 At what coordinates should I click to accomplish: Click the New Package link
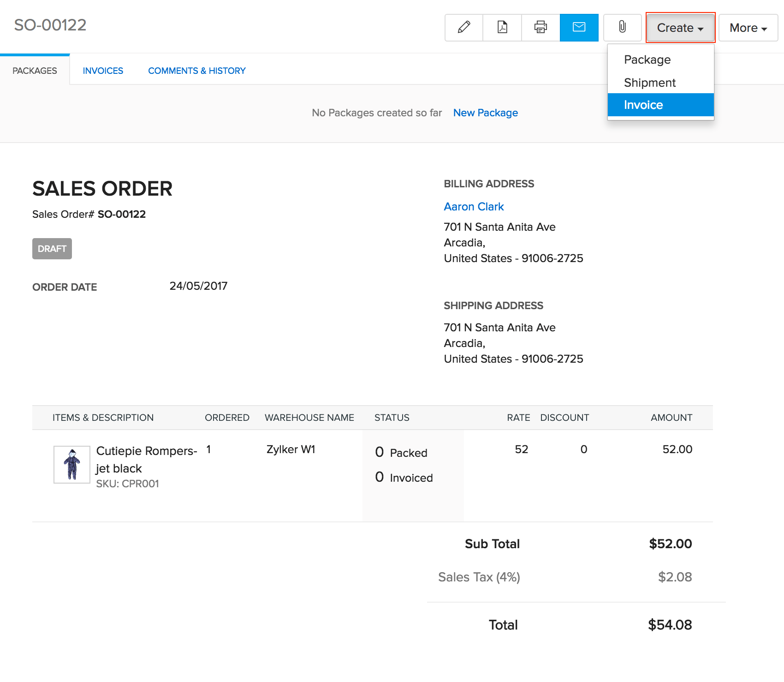click(485, 113)
